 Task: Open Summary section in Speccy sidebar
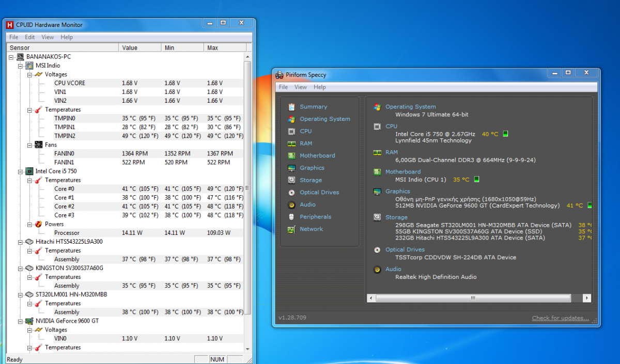tap(313, 107)
